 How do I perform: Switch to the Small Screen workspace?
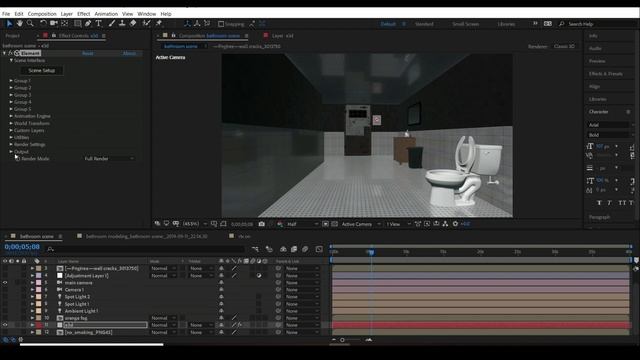click(465, 24)
